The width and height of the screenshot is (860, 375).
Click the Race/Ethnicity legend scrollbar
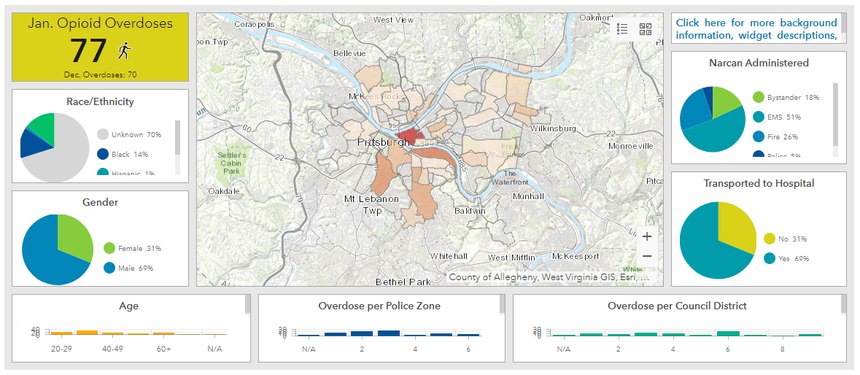[x=177, y=137]
